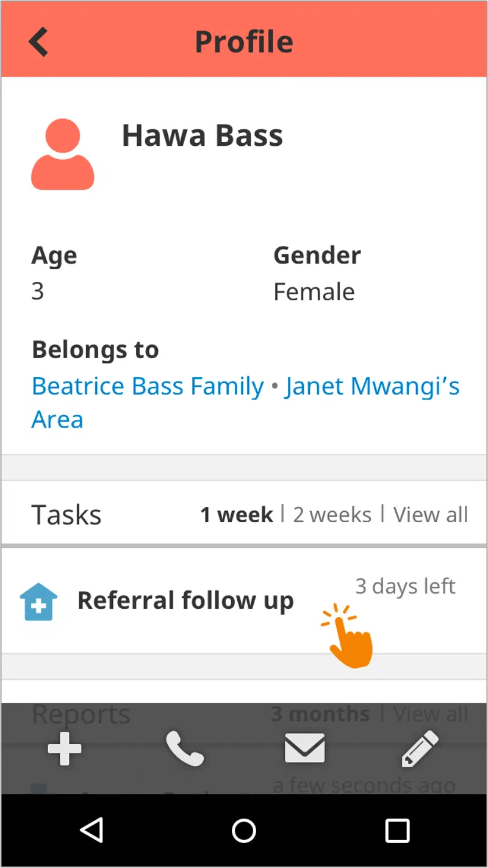Open the Referral follow up task

coord(185,601)
